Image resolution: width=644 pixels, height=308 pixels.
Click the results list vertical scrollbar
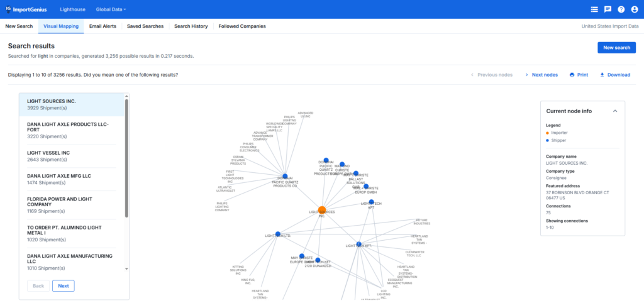[x=126, y=157]
